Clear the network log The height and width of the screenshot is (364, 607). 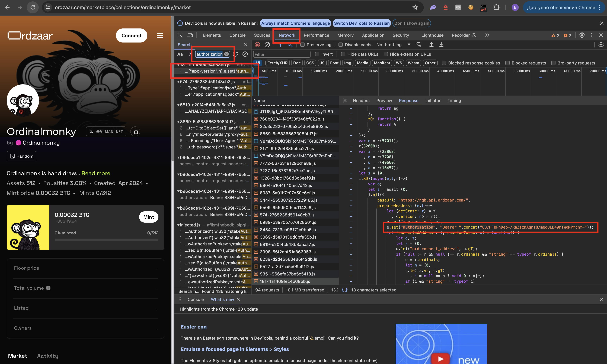(267, 45)
